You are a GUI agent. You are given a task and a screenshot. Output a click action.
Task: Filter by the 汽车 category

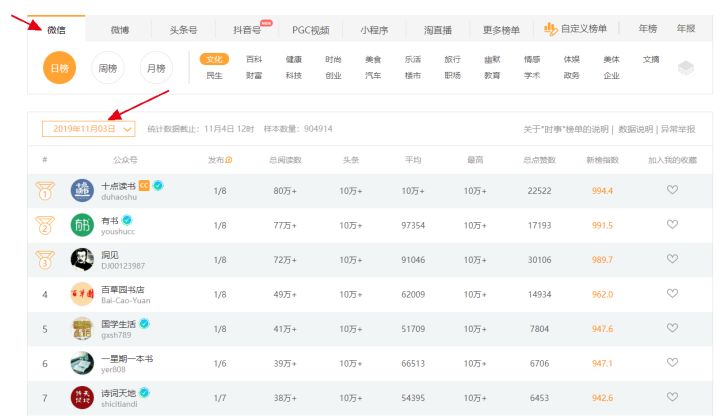(373, 75)
